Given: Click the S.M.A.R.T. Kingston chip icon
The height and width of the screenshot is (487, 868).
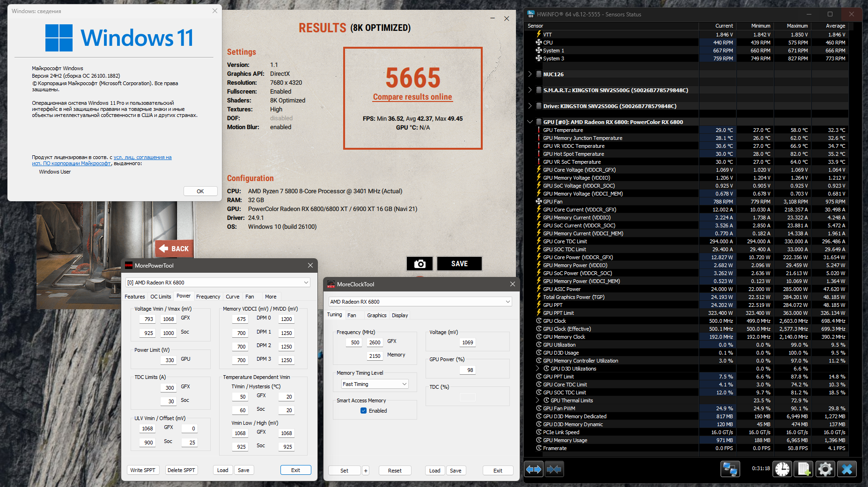Looking at the screenshot, I should coord(539,90).
